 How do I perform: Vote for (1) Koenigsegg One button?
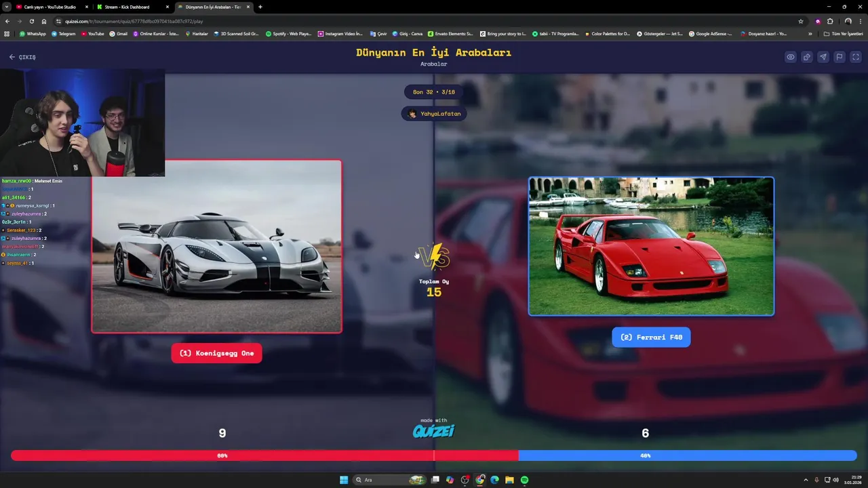(x=216, y=353)
